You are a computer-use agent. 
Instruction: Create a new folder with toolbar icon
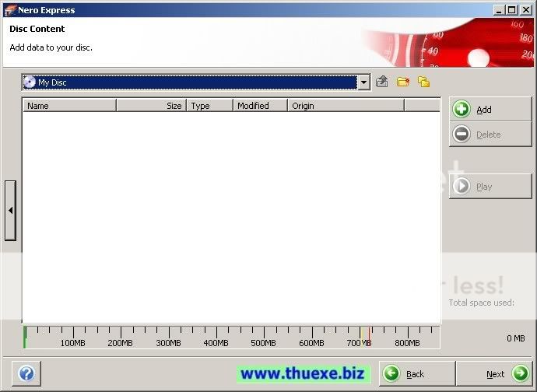point(402,82)
